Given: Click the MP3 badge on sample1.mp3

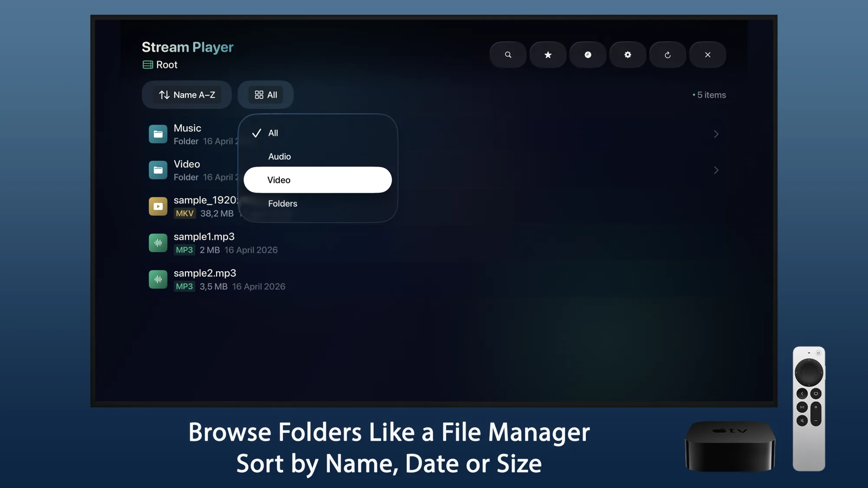Looking at the screenshot, I should [x=184, y=250].
